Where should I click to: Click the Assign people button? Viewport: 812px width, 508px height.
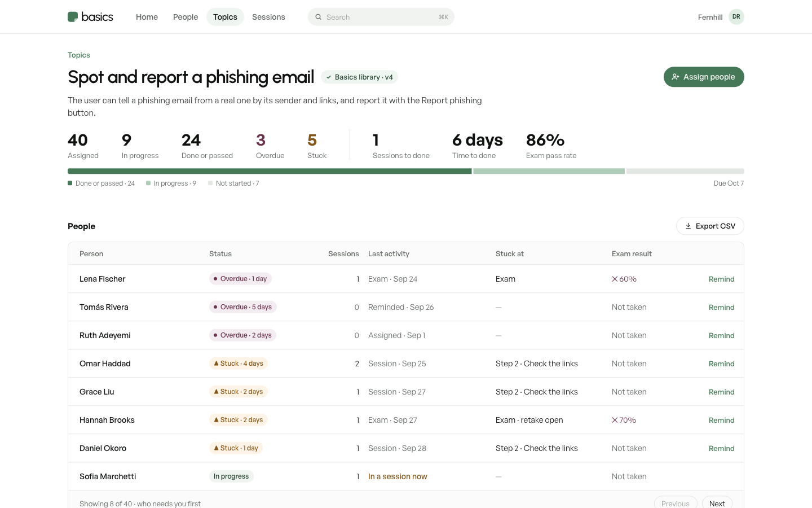[x=704, y=77]
